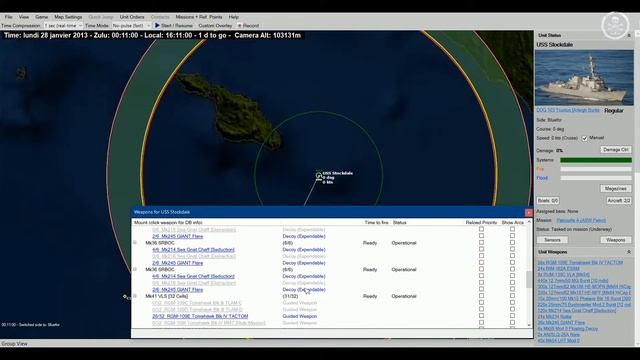This screenshot has width=640, height=360.
Task: Open the Help menu
Action: point(233,17)
